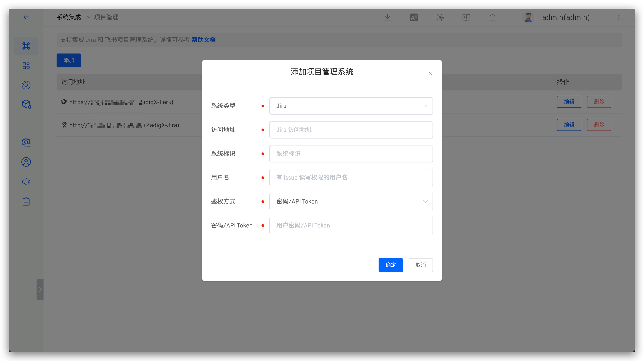
Task: Open the user account sidebar icon
Action: point(26,162)
